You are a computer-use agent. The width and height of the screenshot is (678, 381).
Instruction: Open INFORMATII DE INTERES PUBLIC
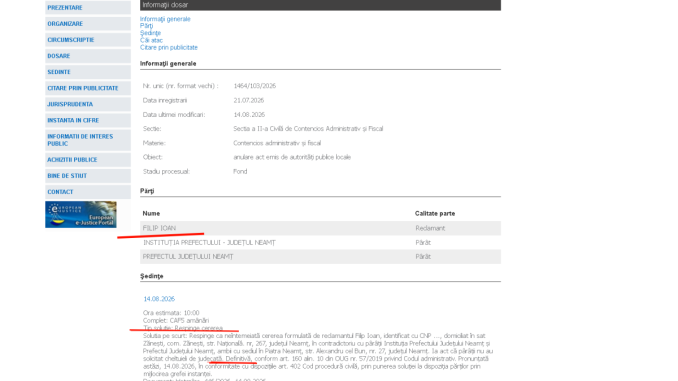[x=88, y=140]
